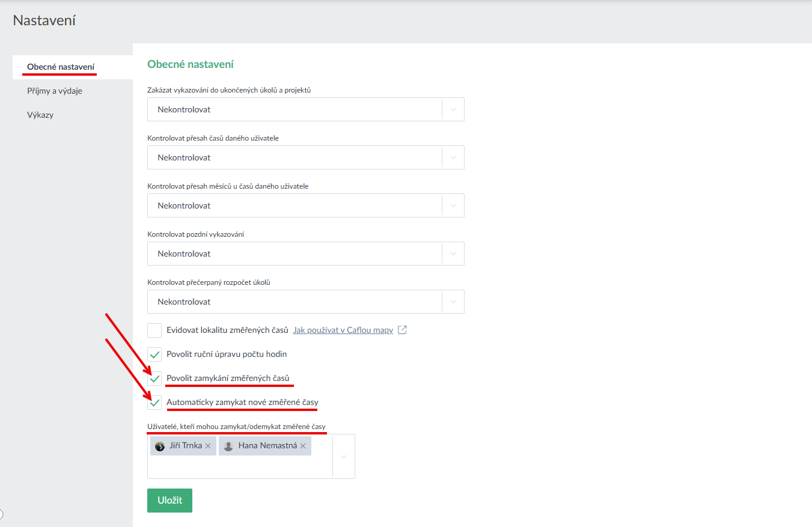Open 'Kontrolovat přesah měsíců' dropdown
Image resolution: width=812 pixels, height=527 pixels.
tap(453, 206)
